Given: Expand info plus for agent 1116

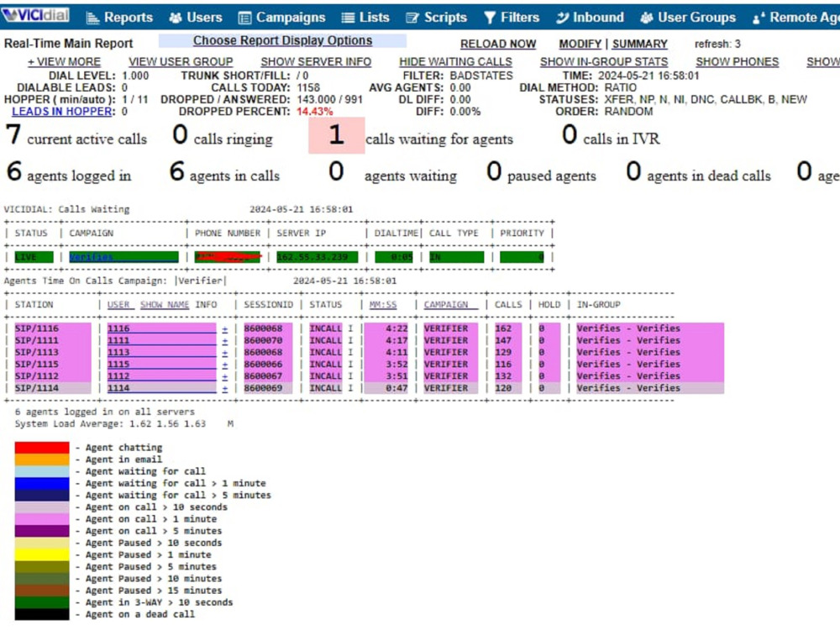Looking at the screenshot, I should point(224,329).
